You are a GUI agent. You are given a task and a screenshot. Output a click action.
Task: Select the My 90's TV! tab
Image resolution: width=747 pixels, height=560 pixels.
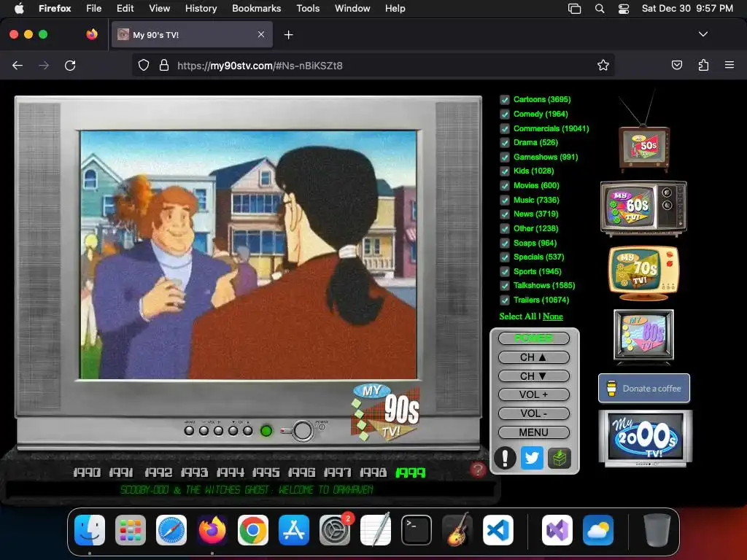(x=192, y=35)
